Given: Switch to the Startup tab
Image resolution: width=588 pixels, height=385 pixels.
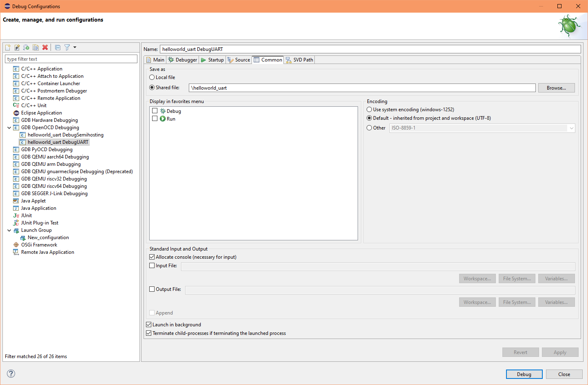Looking at the screenshot, I should 212,60.
